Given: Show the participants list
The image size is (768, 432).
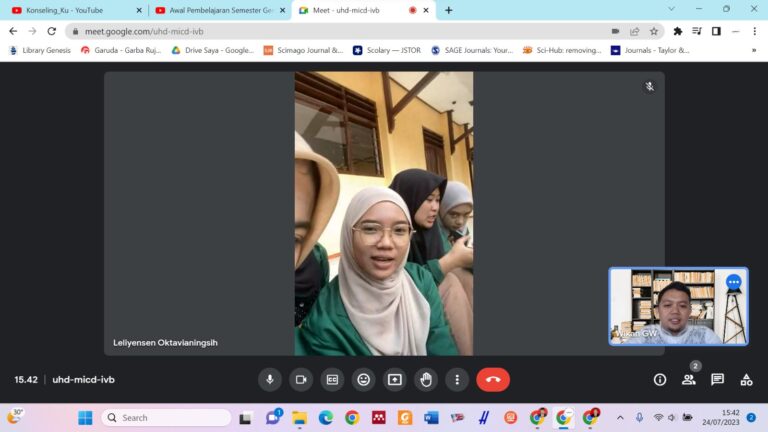Looking at the screenshot, I should (689, 380).
